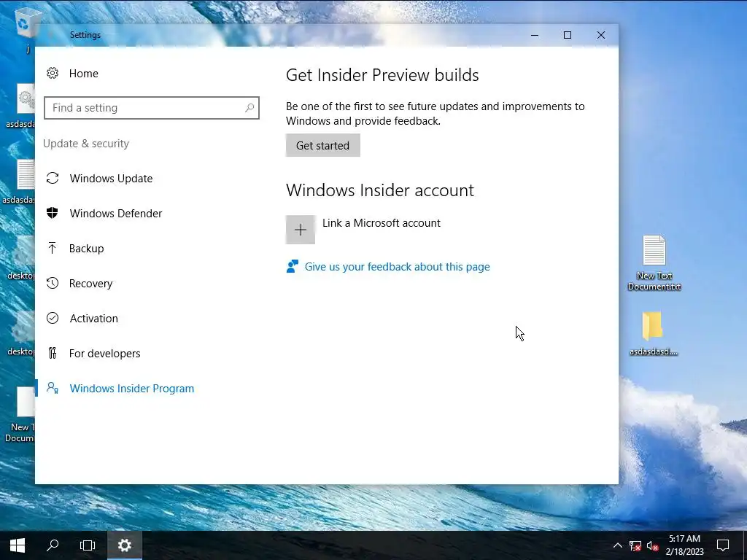
Task: Click the Find a setting search box
Action: pyautogui.click(x=152, y=108)
